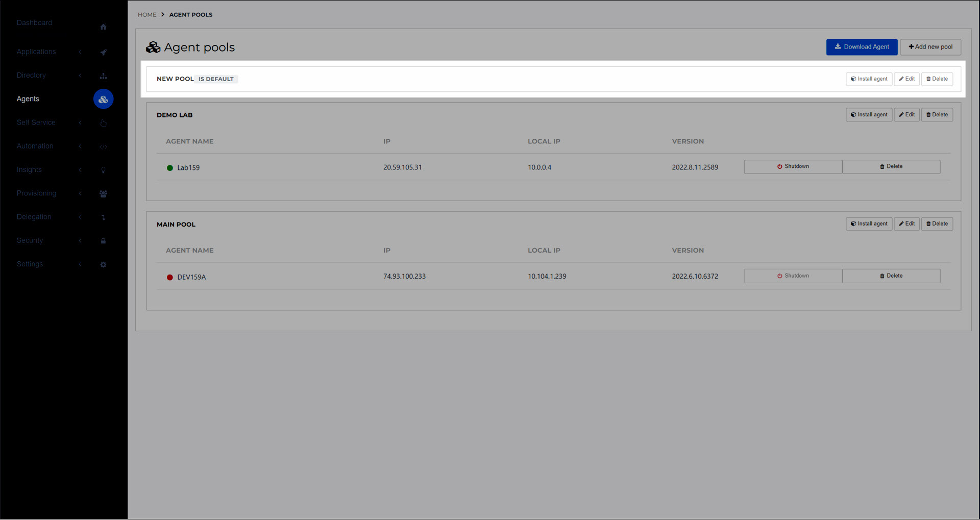Click the Insights lightbulb icon
Viewport: 980px width, 520px height.
pyautogui.click(x=103, y=170)
